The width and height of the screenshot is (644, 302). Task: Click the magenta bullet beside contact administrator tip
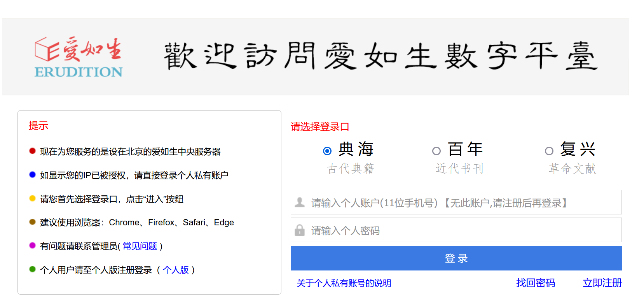click(33, 246)
